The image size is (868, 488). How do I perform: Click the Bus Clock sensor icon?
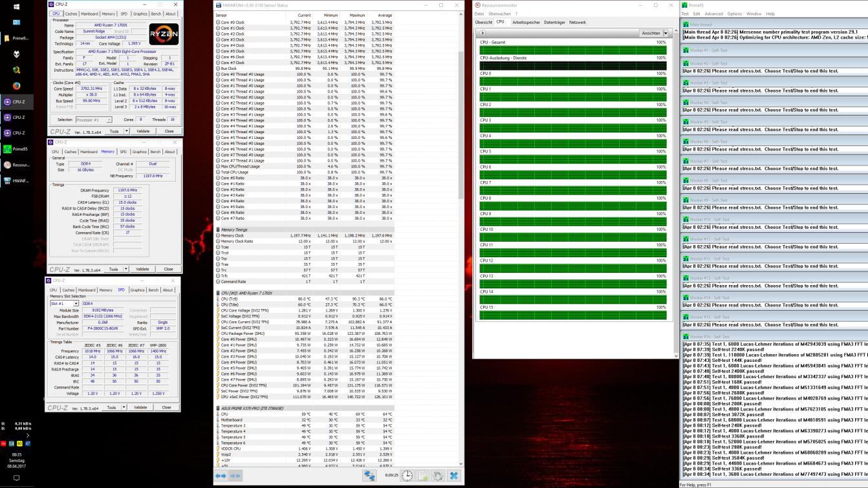pyautogui.click(x=217, y=69)
